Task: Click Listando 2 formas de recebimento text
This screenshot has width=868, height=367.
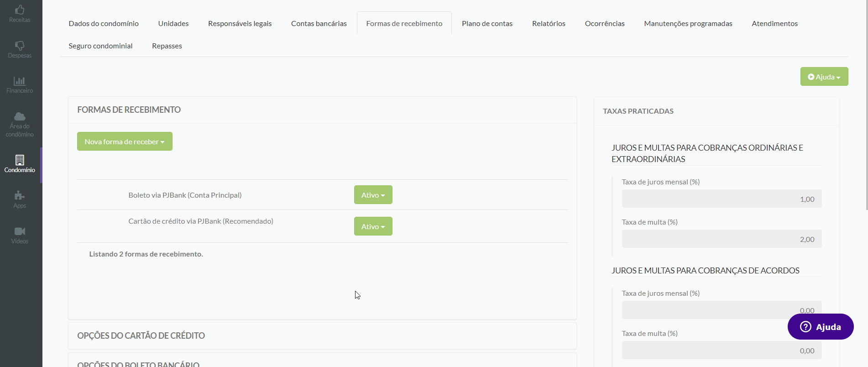Action: click(146, 254)
